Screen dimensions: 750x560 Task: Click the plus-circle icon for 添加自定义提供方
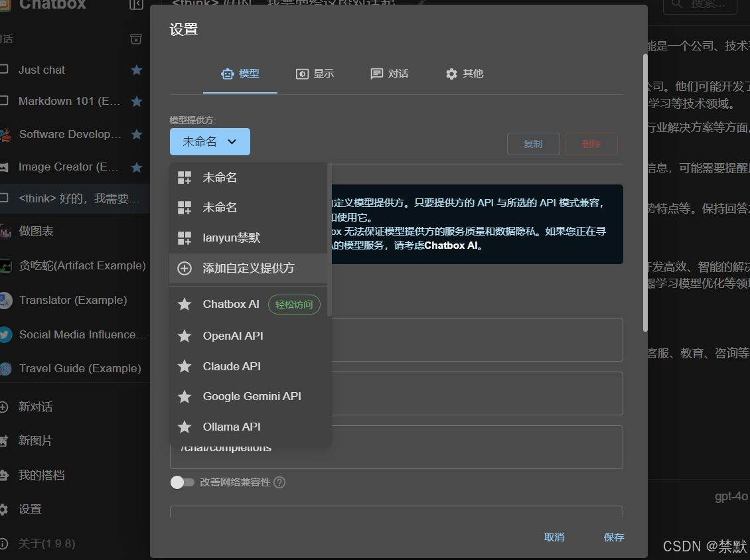(x=185, y=268)
